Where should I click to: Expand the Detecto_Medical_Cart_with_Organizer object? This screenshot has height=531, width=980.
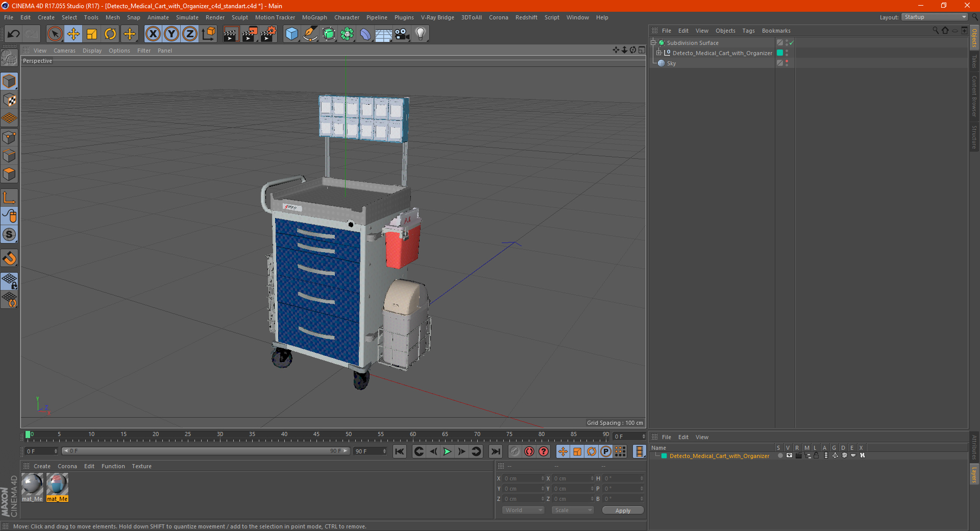tap(658, 53)
